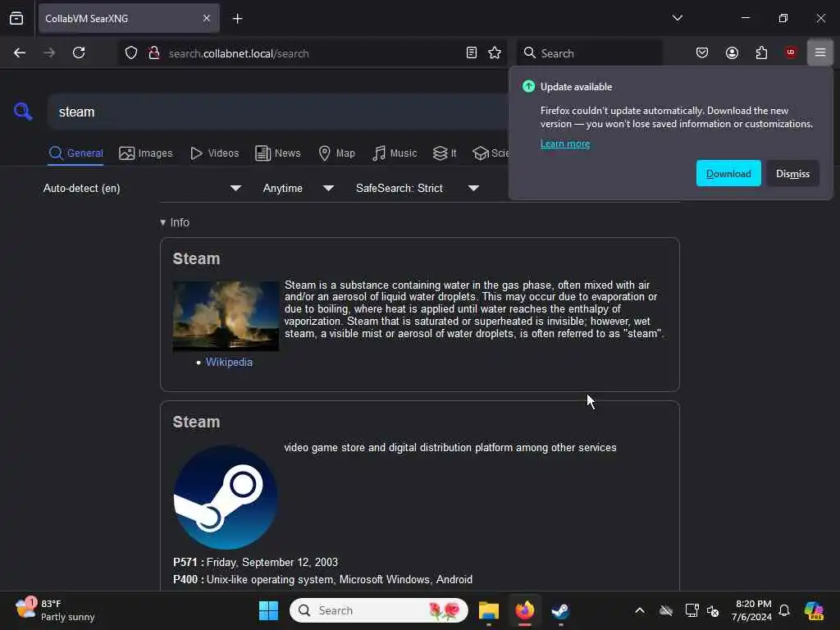Select the General search category
This screenshot has height=630, width=840.
(75, 153)
